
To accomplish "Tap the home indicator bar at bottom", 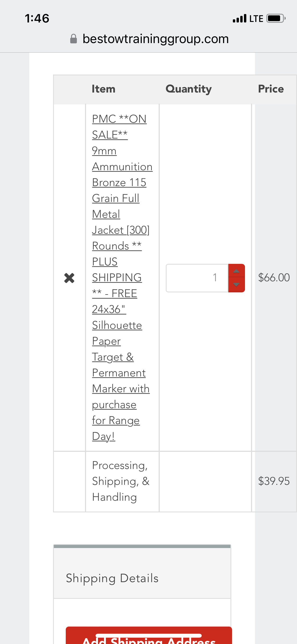I will point(149,636).
